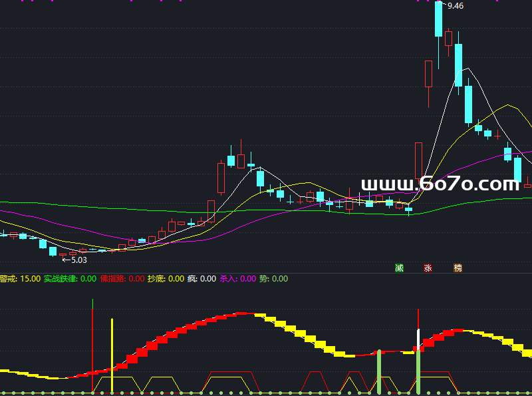Click the green 减 event marker
Screen dimensions: 532x396
coord(400,268)
